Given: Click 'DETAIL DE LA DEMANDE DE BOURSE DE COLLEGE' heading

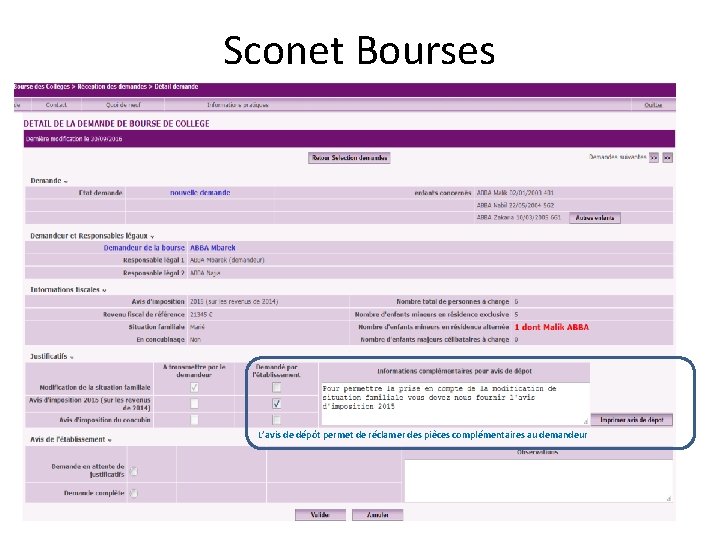Looking at the screenshot, I should tap(116, 124).
